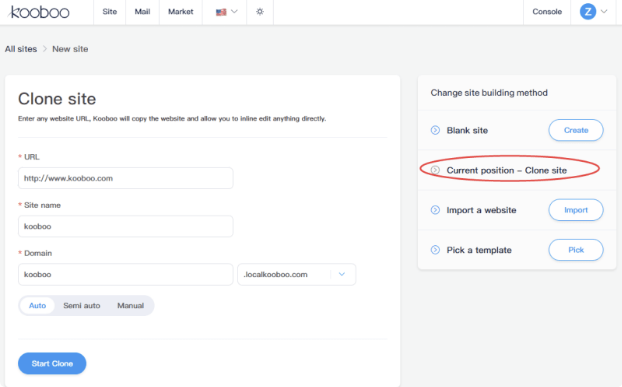This screenshot has height=387, width=622.
Task: Click the URL input field
Action: (125, 178)
